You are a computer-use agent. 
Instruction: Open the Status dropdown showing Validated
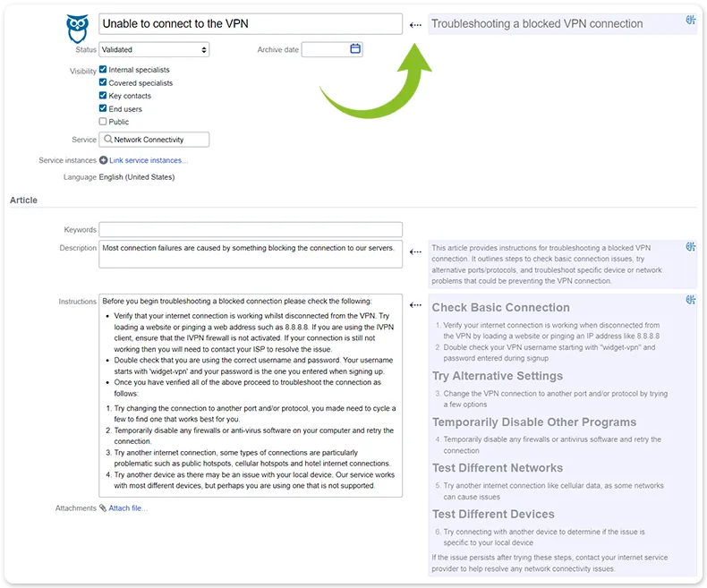point(154,49)
